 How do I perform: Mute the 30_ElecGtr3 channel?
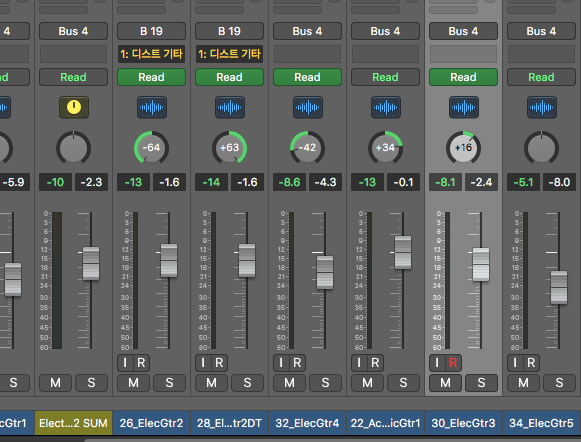click(x=445, y=383)
